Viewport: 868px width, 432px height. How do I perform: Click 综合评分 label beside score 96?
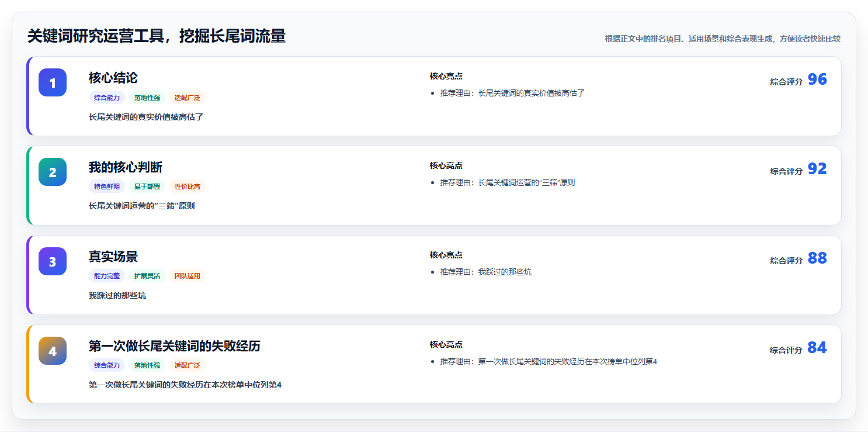pos(786,82)
